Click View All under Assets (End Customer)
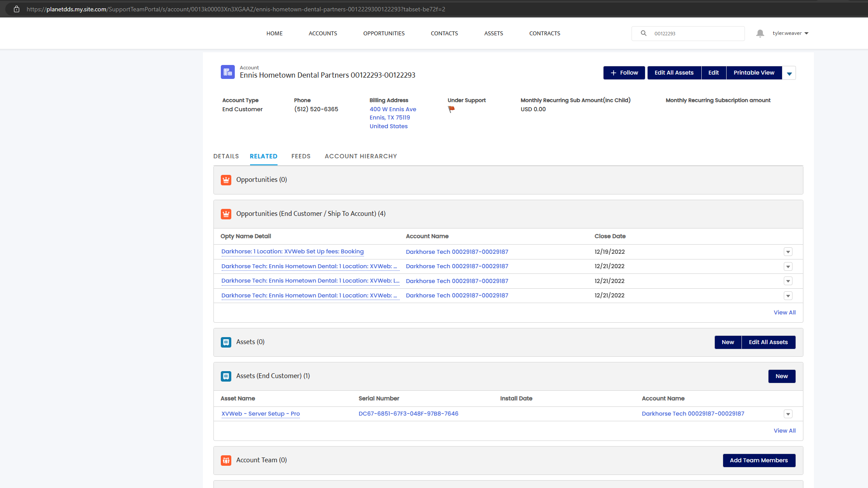This screenshot has height=488, width=868. coord(785,431)
